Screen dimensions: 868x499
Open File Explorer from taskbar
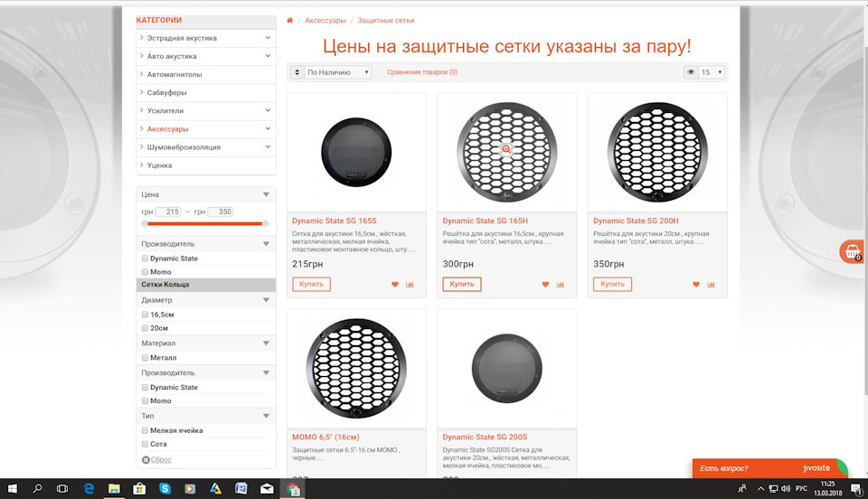(x=114, y=488)
